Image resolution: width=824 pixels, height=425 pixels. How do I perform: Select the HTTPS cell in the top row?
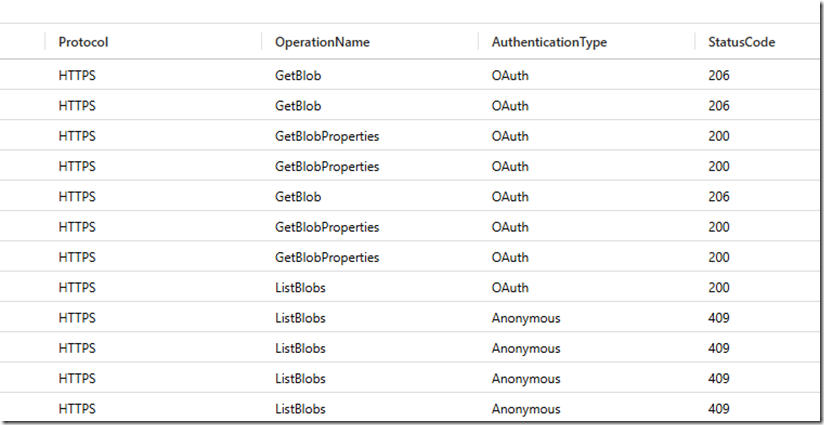(x=77, y=75)
